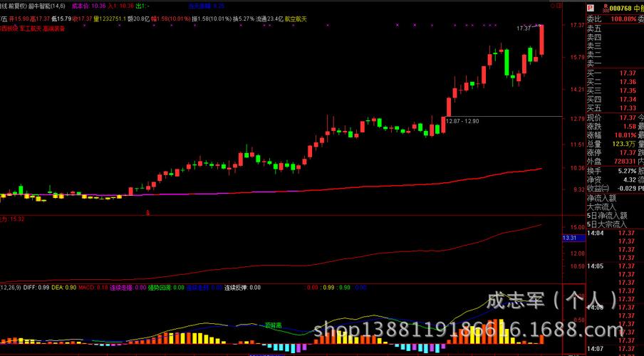
Task: Click the DEA: 0.90 MACD readout
Action: [64, 288]
